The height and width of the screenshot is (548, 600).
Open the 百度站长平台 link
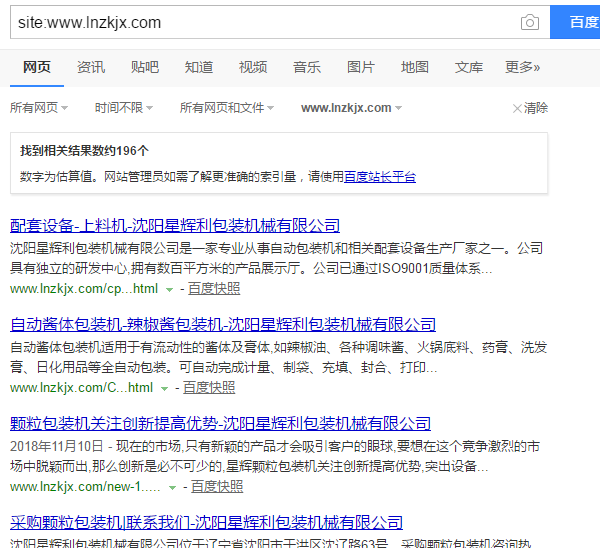380,176
